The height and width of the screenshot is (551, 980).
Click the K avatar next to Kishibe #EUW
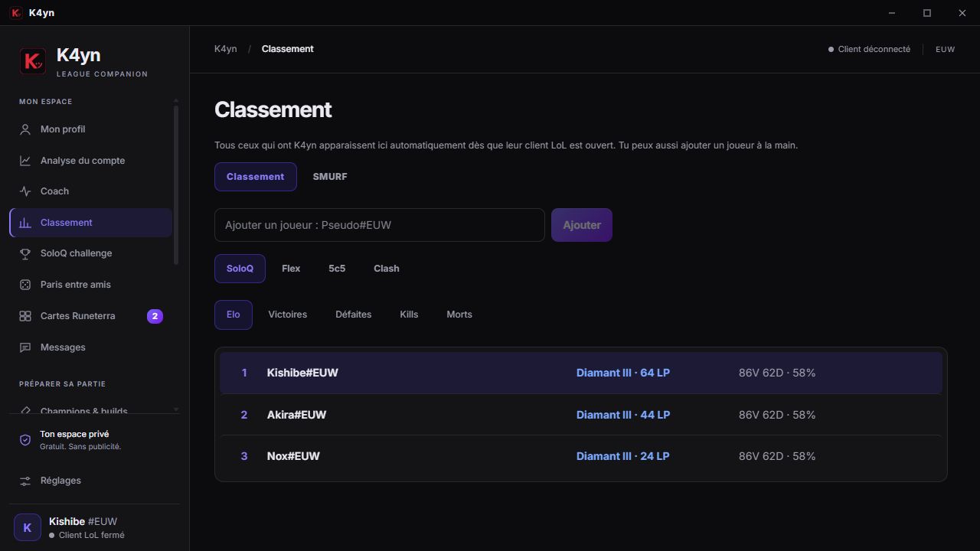point(28,527)
